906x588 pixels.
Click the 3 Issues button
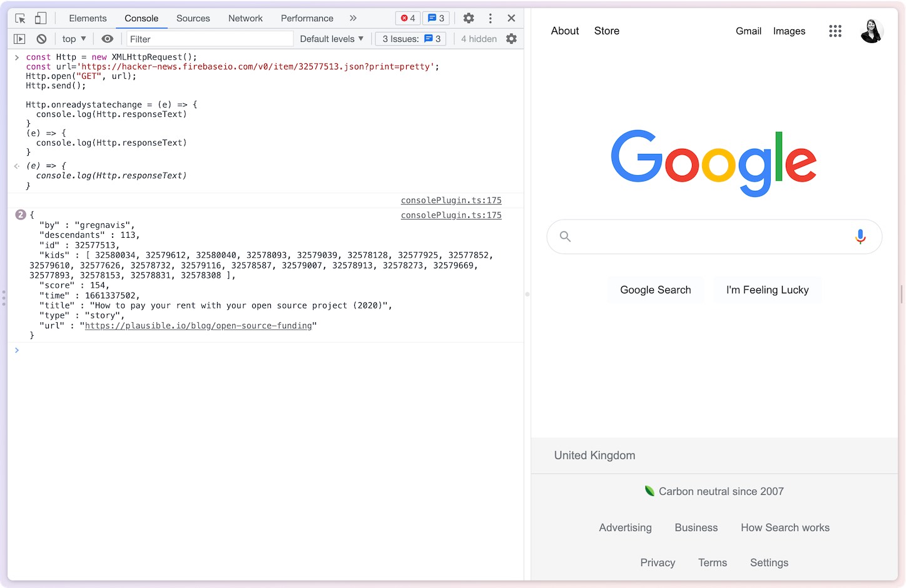pos(410,39)
